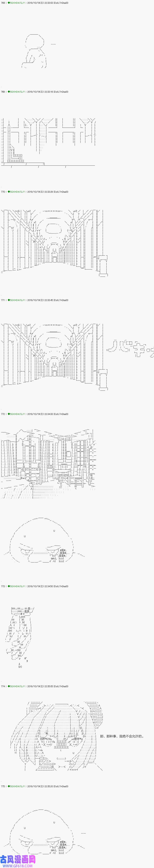
Task: Select post number 772
Action: click(3, 414)
